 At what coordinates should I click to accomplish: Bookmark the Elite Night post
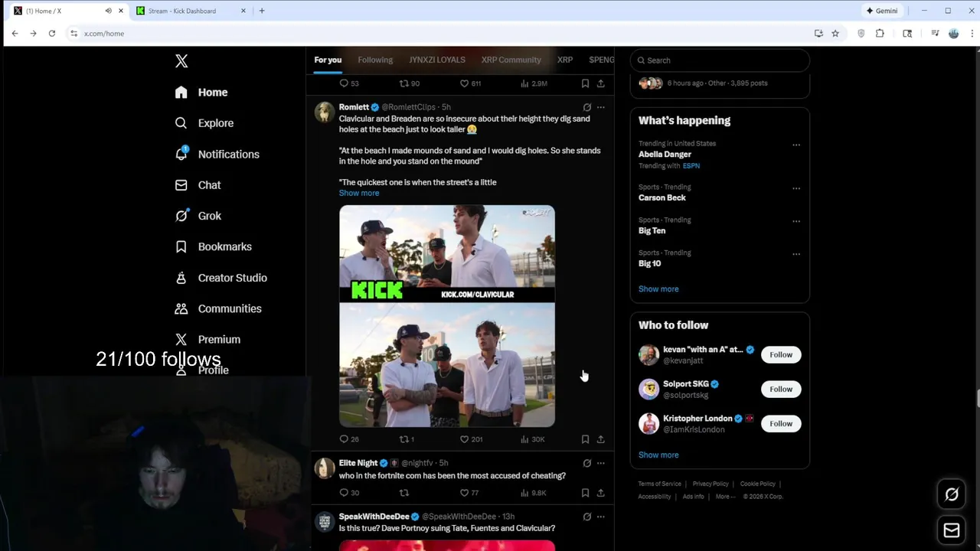585,493
